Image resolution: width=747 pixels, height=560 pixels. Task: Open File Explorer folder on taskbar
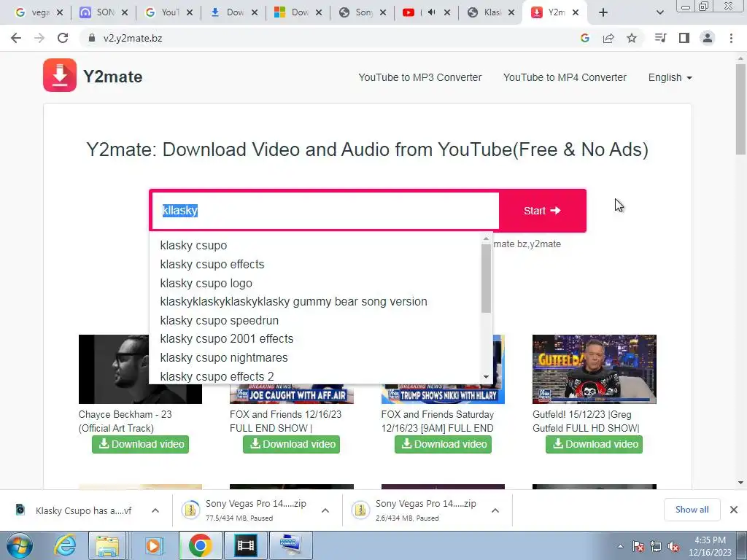108,545
